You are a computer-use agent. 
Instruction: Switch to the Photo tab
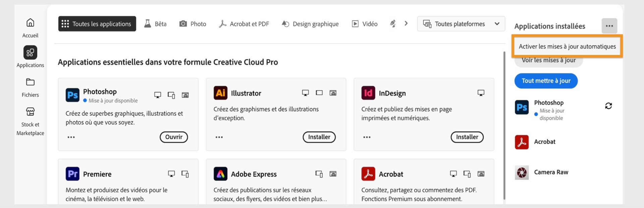tap(193, 24)
